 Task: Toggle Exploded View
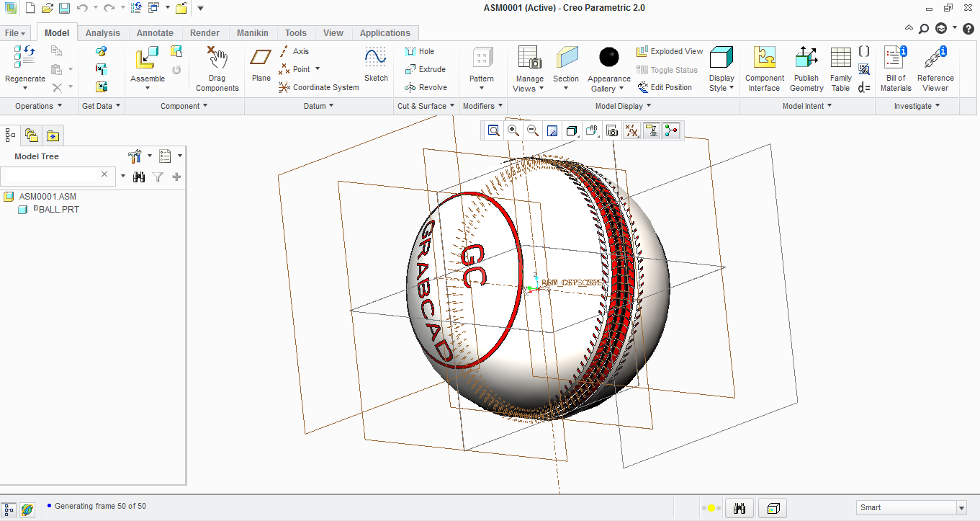click(x=669, y=51)
